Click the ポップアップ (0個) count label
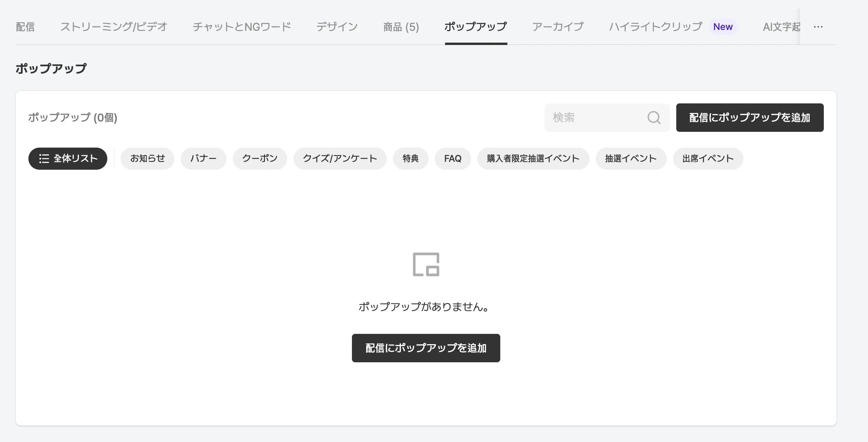This screenshot has height=442, width=868. (73, 118)
